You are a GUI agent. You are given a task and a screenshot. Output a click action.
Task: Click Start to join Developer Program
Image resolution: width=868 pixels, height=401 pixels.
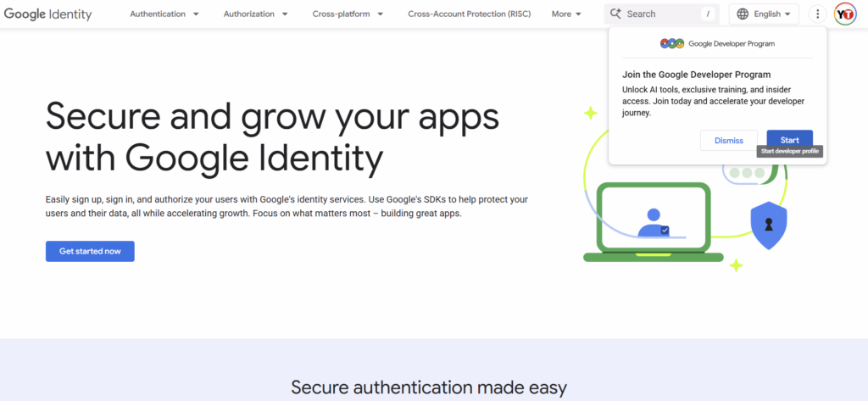[789, 140]
